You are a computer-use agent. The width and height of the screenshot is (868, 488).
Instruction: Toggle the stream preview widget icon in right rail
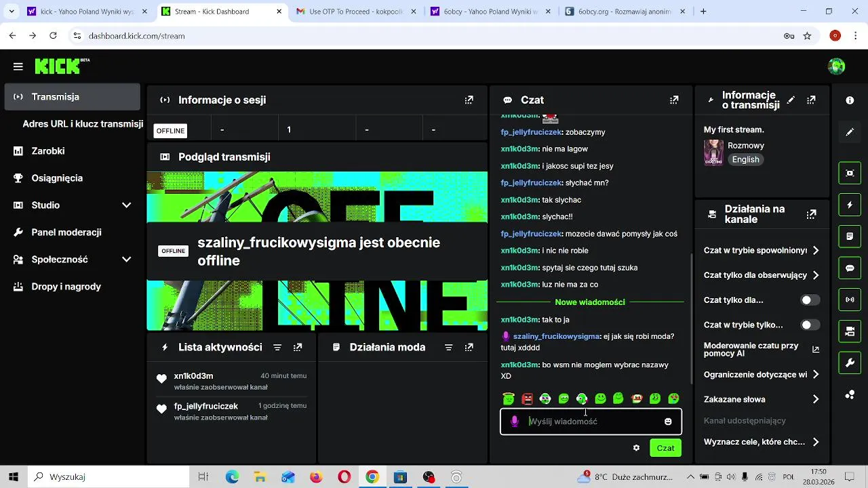850,173
